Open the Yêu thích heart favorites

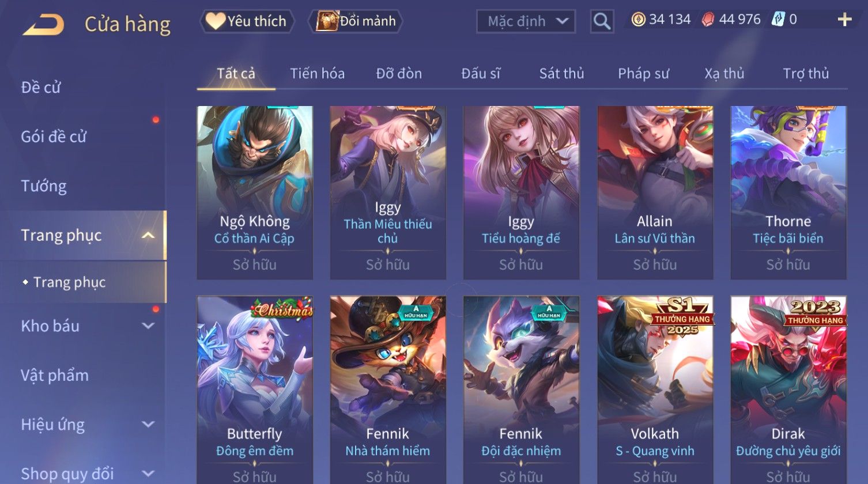[x=247, y=21]
